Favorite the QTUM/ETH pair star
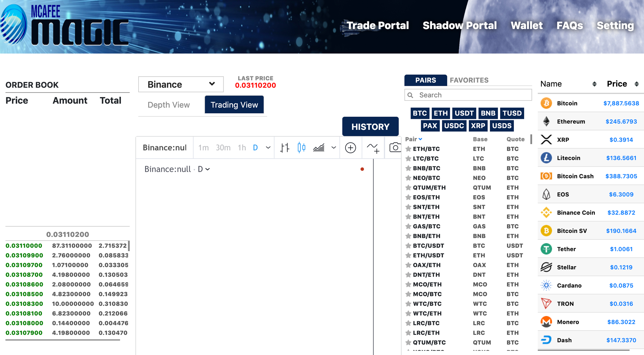 click(408, 187)
